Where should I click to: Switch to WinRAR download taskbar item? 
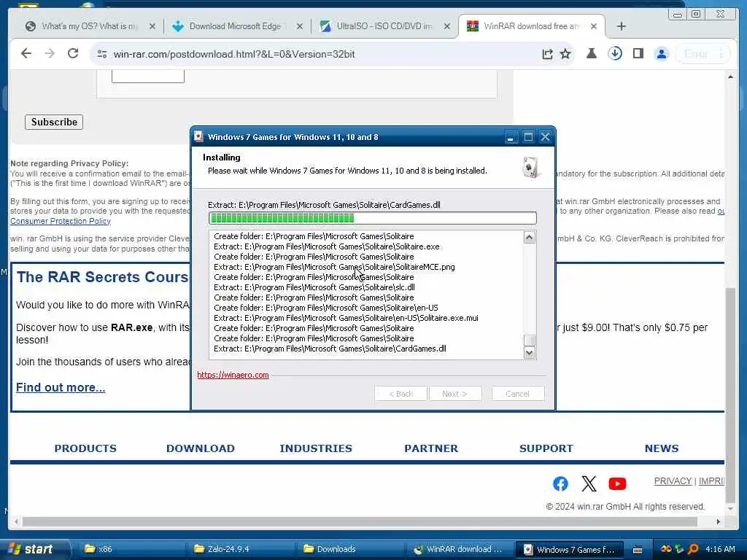click(x=458, y=549)
